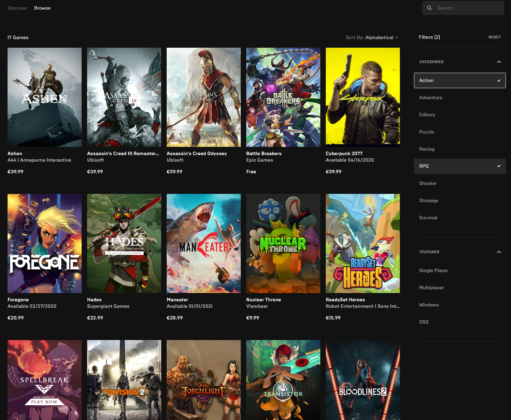Open the ReadySet Heroes cover
Image resolution: width=511 pixels, height=420 pixels.
pyautogui.click(x=363, y=243)
